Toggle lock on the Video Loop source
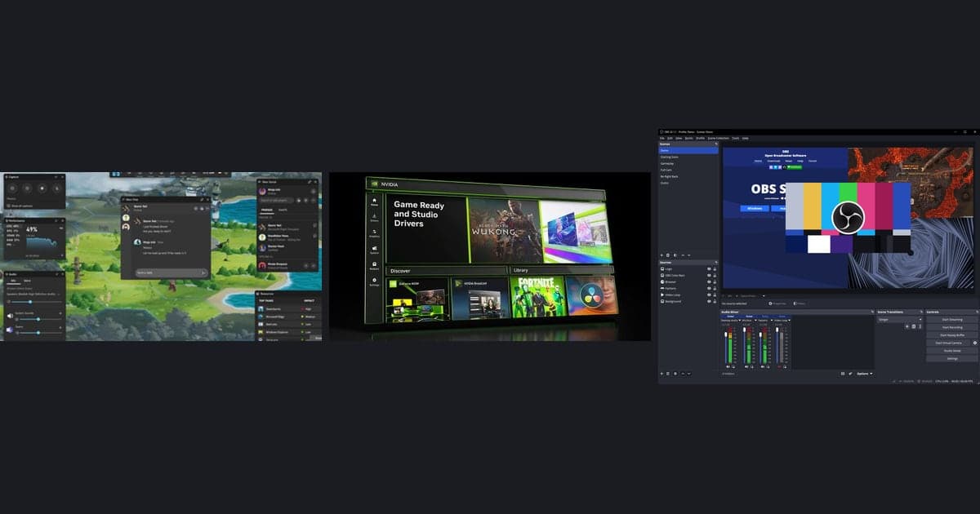The height and width of the screenshot is (514, 980). (x=715, y=295)
